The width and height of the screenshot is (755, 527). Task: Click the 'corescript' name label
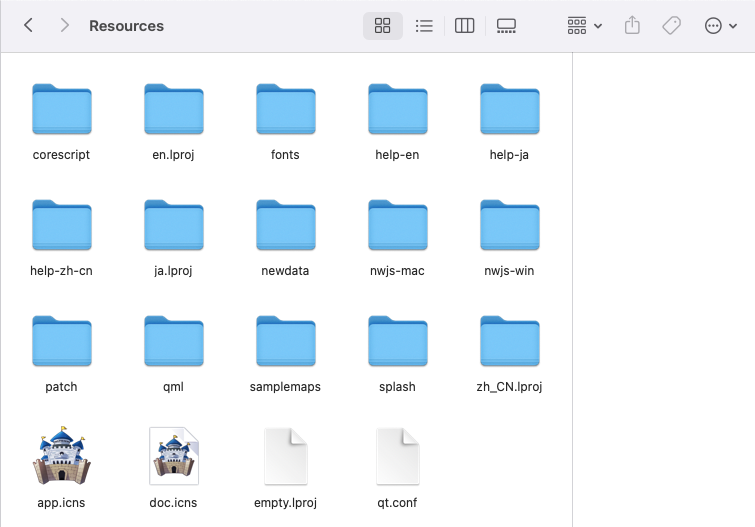[61, 155]
